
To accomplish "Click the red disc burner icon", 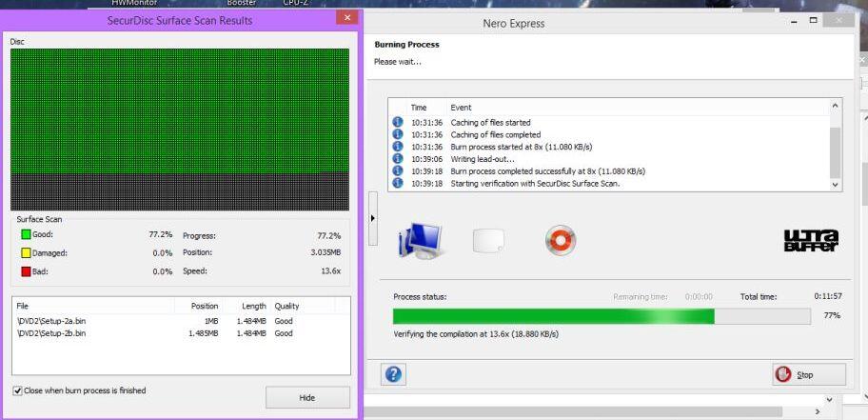I will 561,240.
